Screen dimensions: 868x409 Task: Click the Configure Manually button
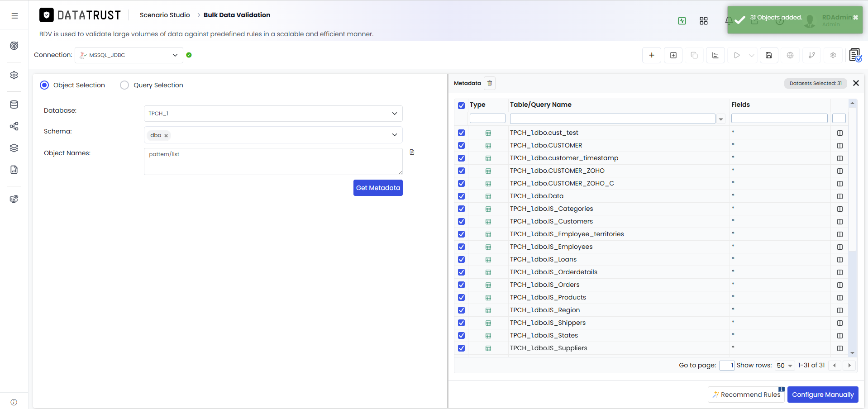point(823,395)
